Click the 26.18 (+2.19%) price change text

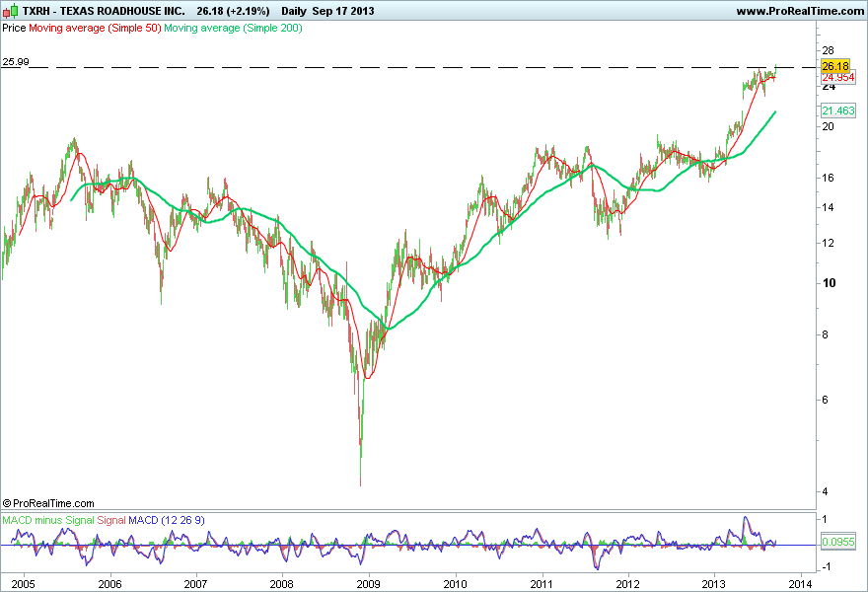pos(233,11)
